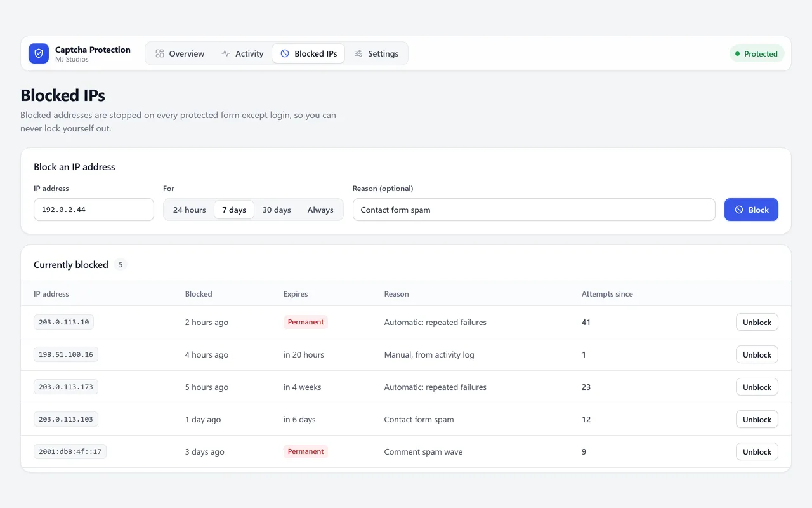
Task: Click the Blocked column header
Action: point(199,294)
